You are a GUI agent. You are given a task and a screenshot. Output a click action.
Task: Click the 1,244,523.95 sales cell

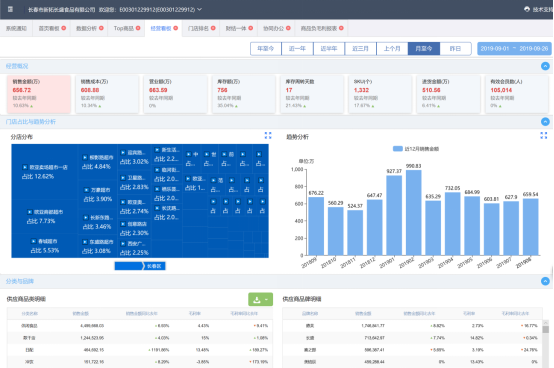pyautogui.click(x=92, y=338)
